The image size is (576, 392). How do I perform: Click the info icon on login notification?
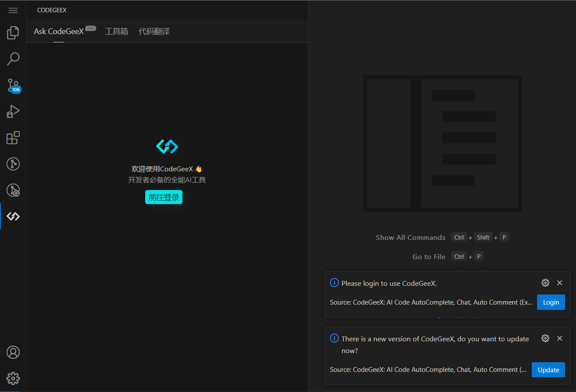coord(334,283)
